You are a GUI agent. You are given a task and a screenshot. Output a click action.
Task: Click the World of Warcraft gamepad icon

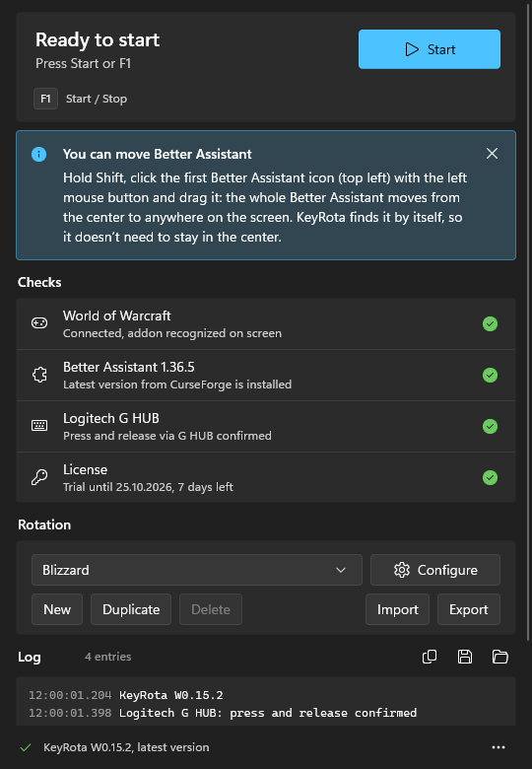[x=39, y=323]
